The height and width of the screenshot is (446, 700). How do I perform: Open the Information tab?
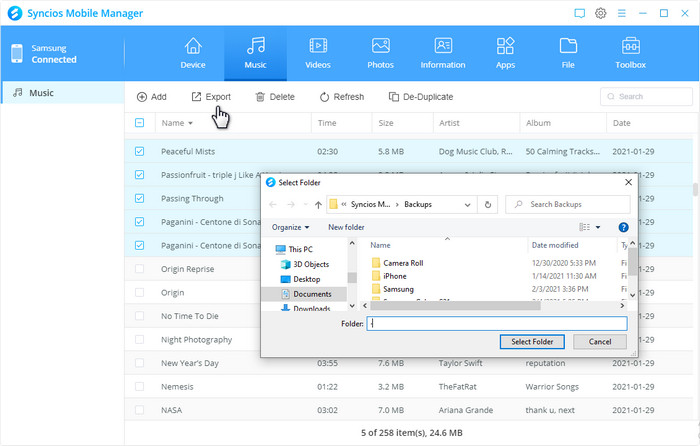(x=443, y=54)
